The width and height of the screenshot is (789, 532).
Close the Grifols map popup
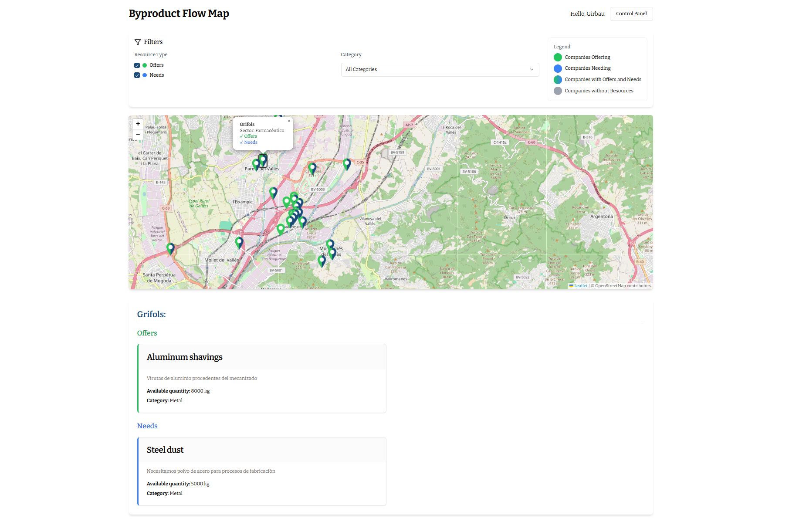click(x=289, y=121)
